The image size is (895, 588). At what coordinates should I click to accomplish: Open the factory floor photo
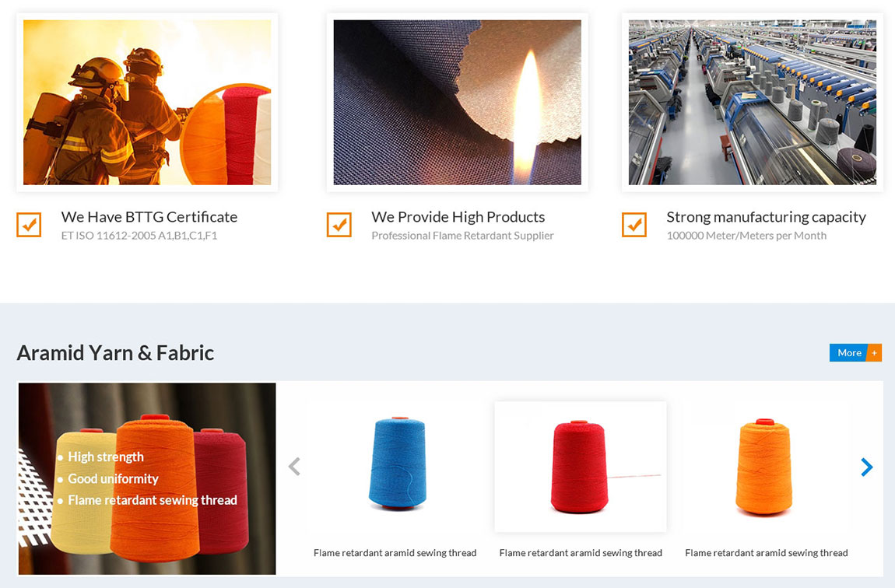tap(752, 103)
